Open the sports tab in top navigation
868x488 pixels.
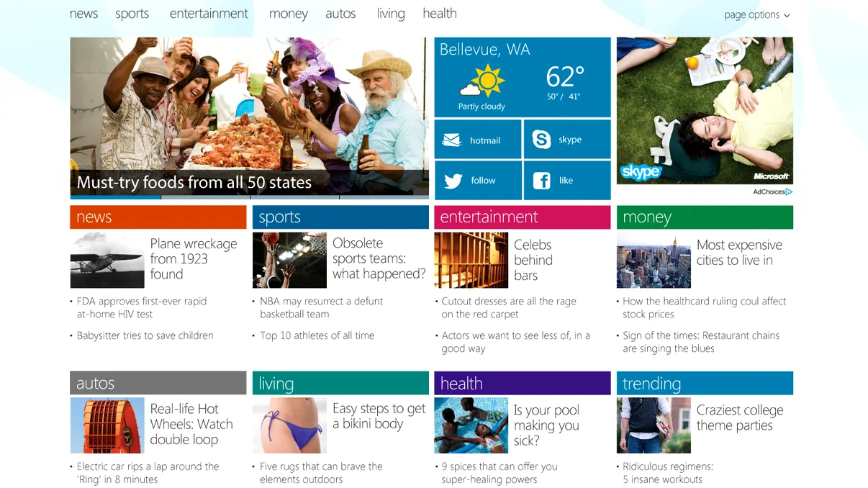pyautogui.click(x=132, y=14)
